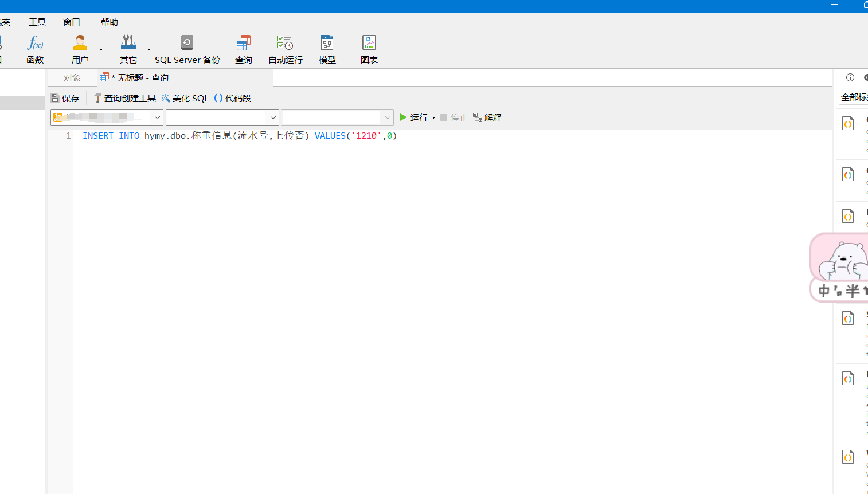Click the info icon above the snippets panel
The image size is (868, 494).
[849, 77]
